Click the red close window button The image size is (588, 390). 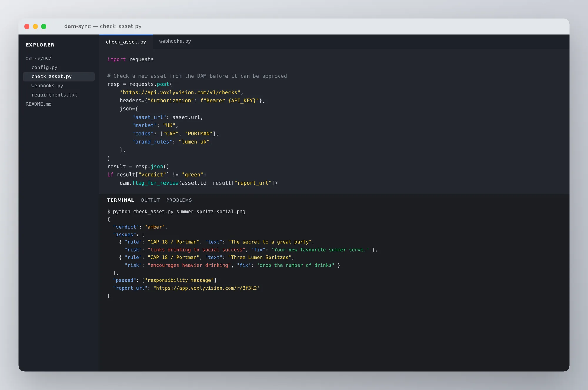27,26
